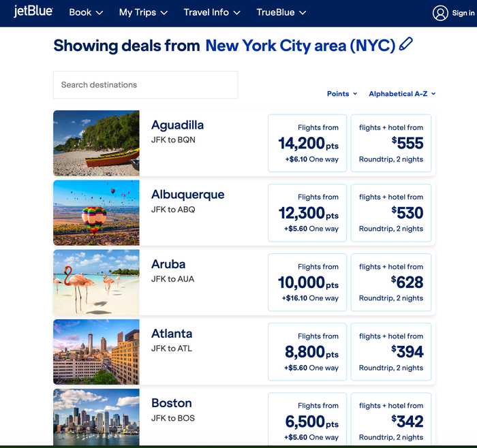Expand the Alphabetical A-Z sort dropdown
Viewport: 477px width, 448px height.
[x=402, y=93]
